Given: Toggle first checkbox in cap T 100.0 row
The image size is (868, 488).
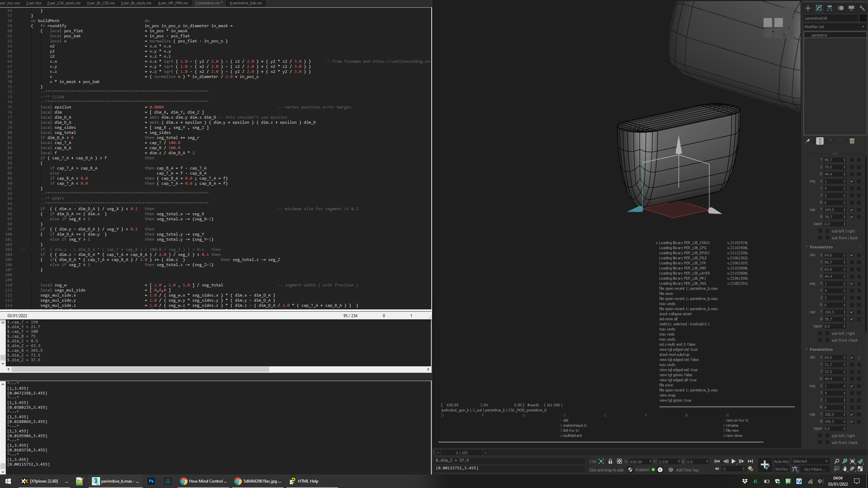Looking at the screenshot, I should pyautogui.click(x=852, y=414).
